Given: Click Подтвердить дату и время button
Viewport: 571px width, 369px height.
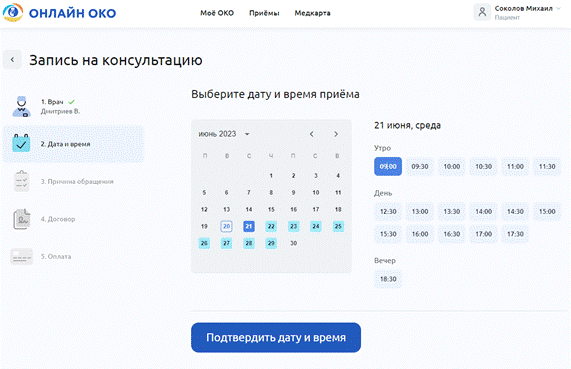Looking at the screenshot, I should tap(276, 337).
